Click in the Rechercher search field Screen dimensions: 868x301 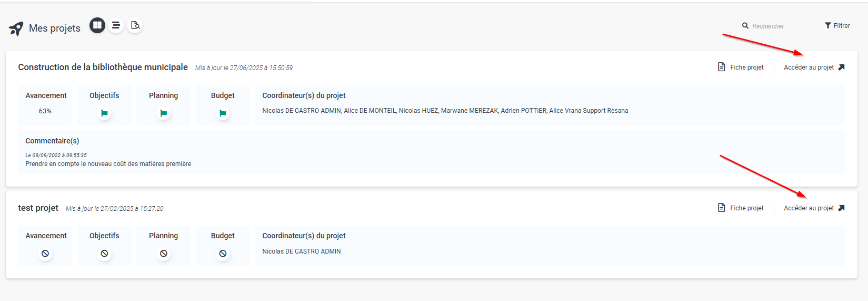point(778,26)
